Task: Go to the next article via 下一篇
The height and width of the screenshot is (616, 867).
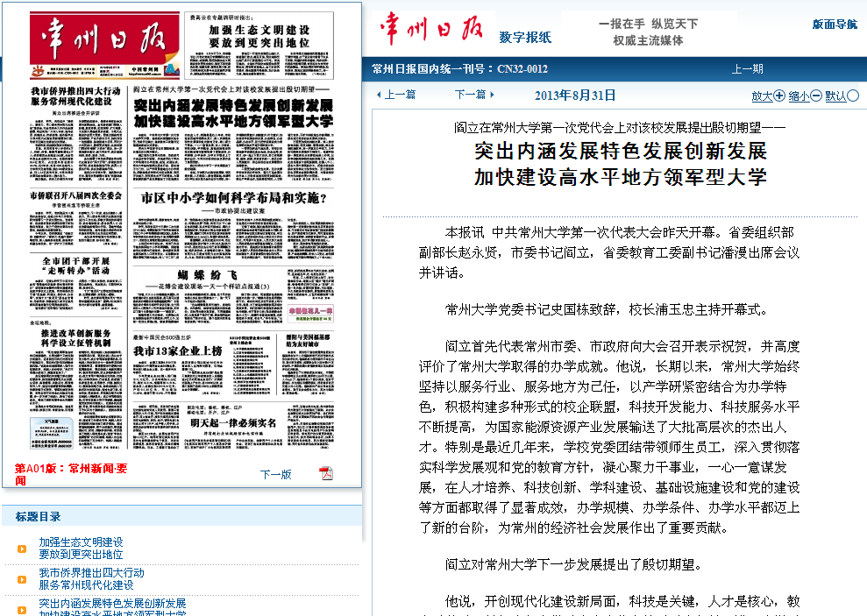Action: point(474,95)
